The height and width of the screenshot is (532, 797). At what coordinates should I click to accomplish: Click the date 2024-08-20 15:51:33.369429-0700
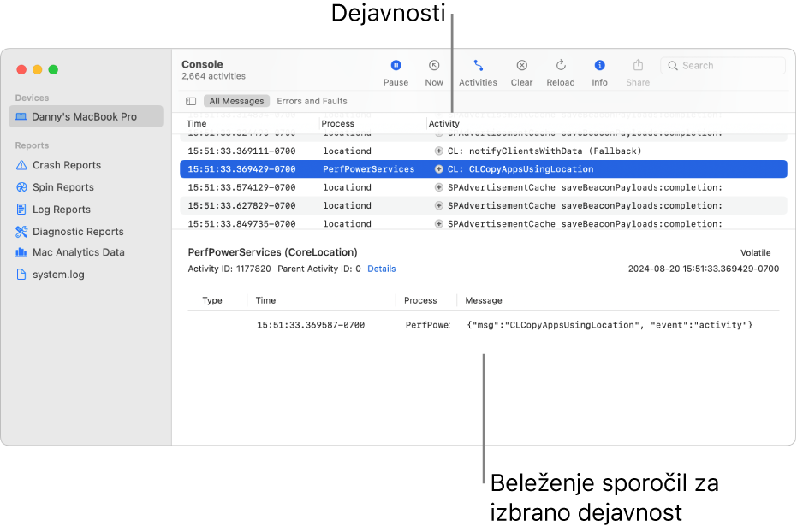click(704, 269)
